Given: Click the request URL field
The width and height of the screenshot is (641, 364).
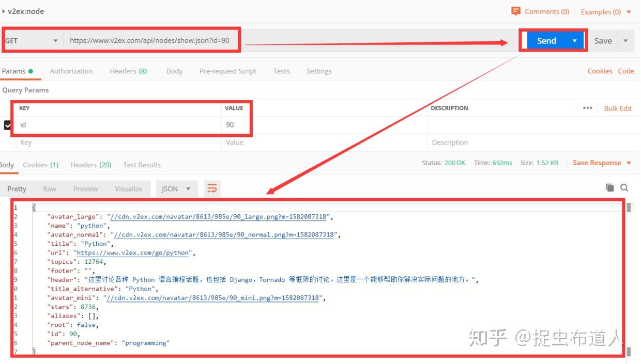Looking at the screenshot, I should tap(152, 40).
